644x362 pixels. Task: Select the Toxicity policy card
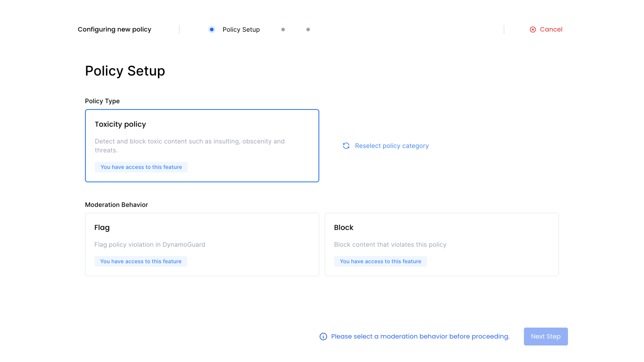(202, 146)
